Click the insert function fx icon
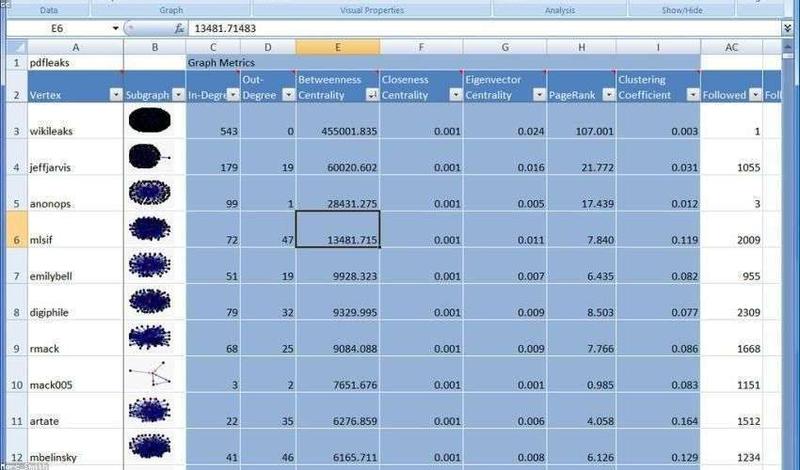The image size is (800, 470). [x=179, y=29]
